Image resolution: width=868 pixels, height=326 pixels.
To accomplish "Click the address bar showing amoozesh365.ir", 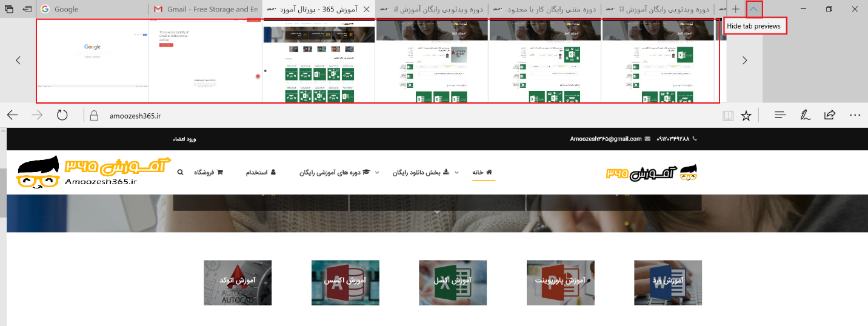I will click(364, 115).
